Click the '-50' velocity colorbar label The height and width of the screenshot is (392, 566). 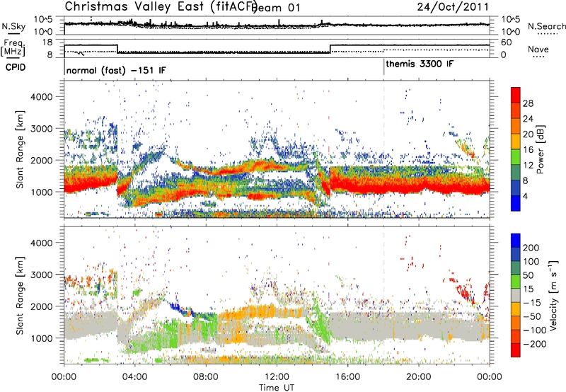533,316
